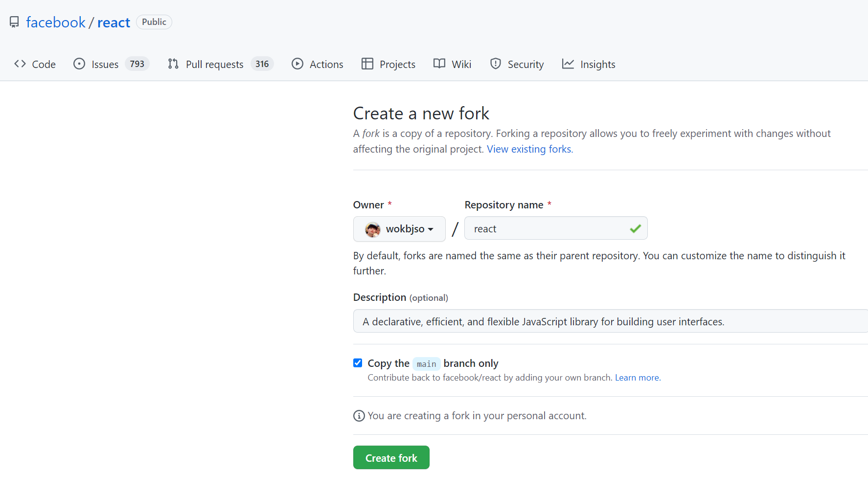This screenshot has width=868, height=496.
Task: Click the Pull requests branch icon
Action: (x=173, y=64)
